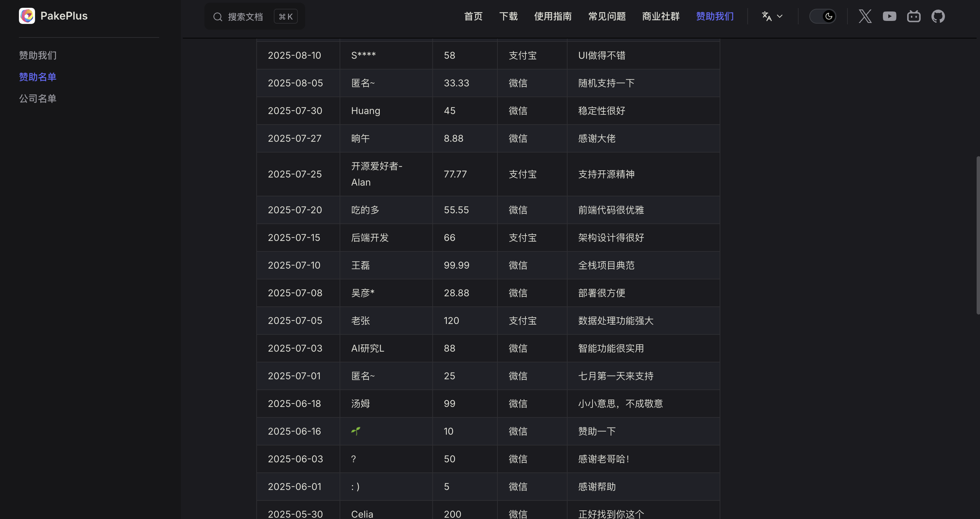
Task: Open the 常见问题 page
Action: point(606,16)
